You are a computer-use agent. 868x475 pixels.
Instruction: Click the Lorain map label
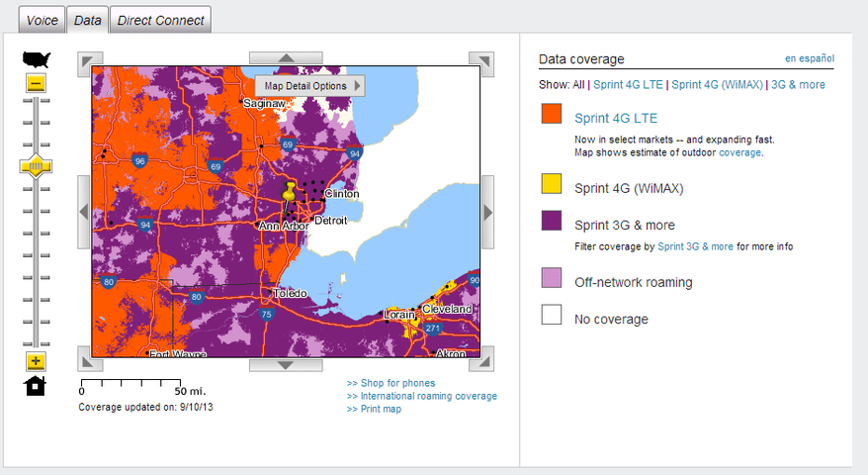[x=399, y=315]
